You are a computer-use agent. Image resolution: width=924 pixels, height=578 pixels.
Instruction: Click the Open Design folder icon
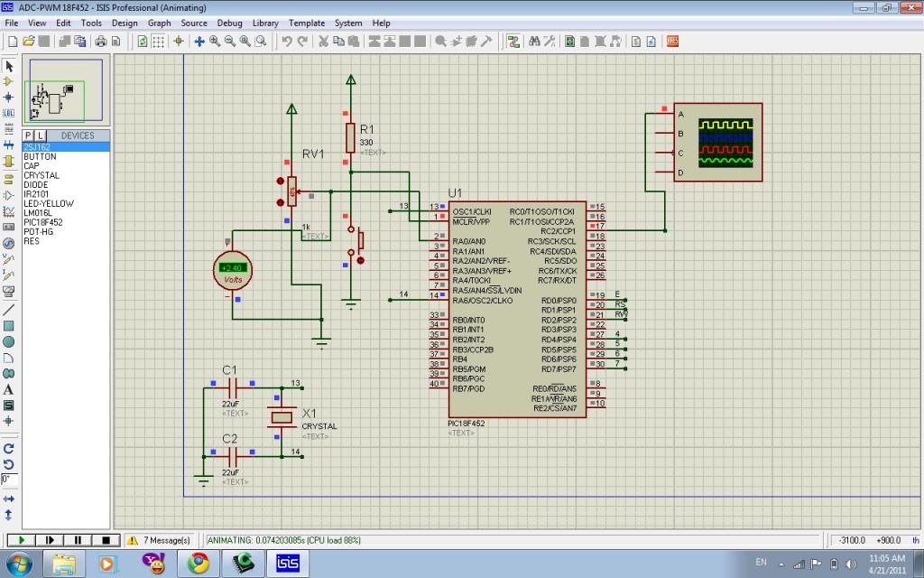[29, 41]
